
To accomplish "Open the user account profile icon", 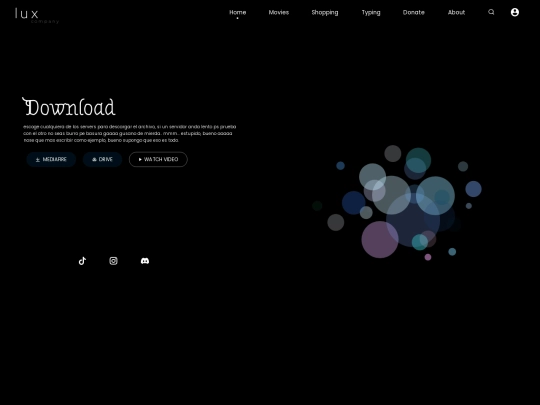I will (x=515, y=12).
